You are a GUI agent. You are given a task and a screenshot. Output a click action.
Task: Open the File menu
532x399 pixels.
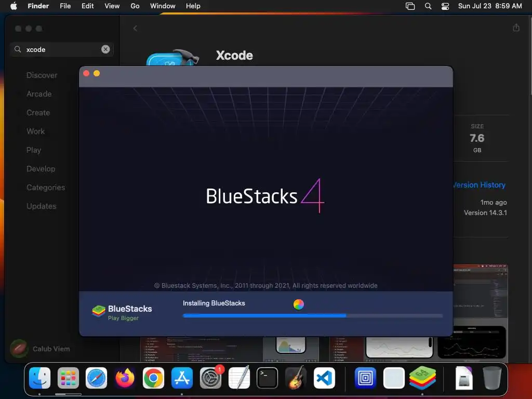point(65,6)
